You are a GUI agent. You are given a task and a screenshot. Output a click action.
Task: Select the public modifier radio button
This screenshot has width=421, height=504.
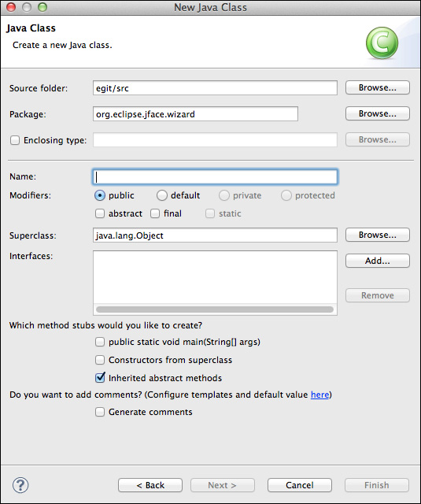[x=100, y=195]
